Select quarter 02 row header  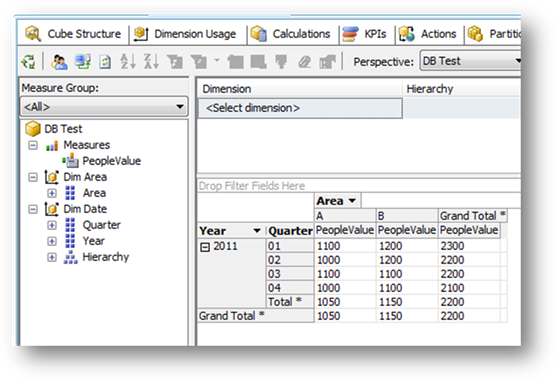(290, 260)
